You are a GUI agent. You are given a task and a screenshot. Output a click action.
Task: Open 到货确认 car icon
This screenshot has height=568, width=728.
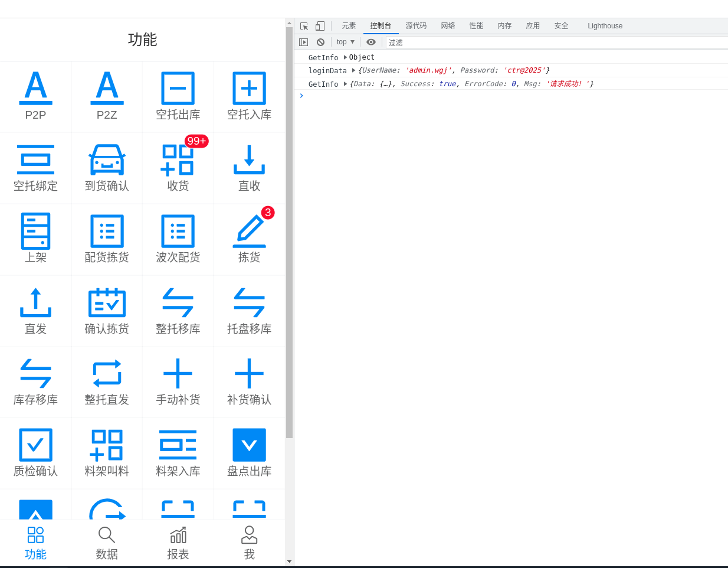click(107, 159)
